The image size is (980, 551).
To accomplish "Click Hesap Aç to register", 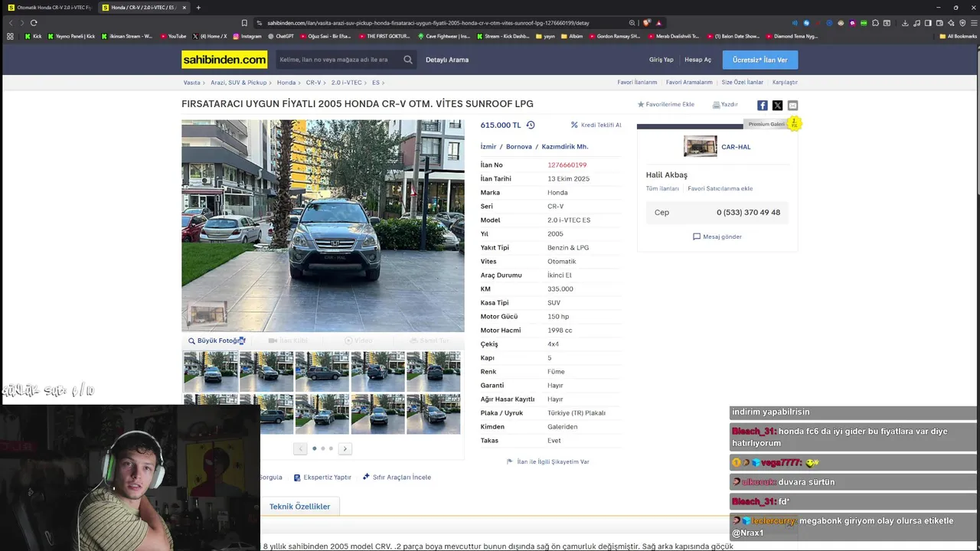I will tap(697, 60).
